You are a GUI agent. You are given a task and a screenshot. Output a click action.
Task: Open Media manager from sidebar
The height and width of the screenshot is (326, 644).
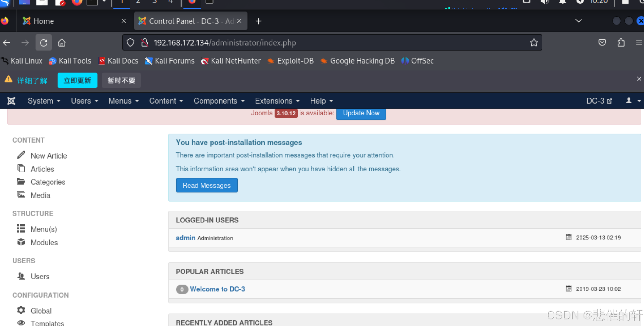point(41,195)
